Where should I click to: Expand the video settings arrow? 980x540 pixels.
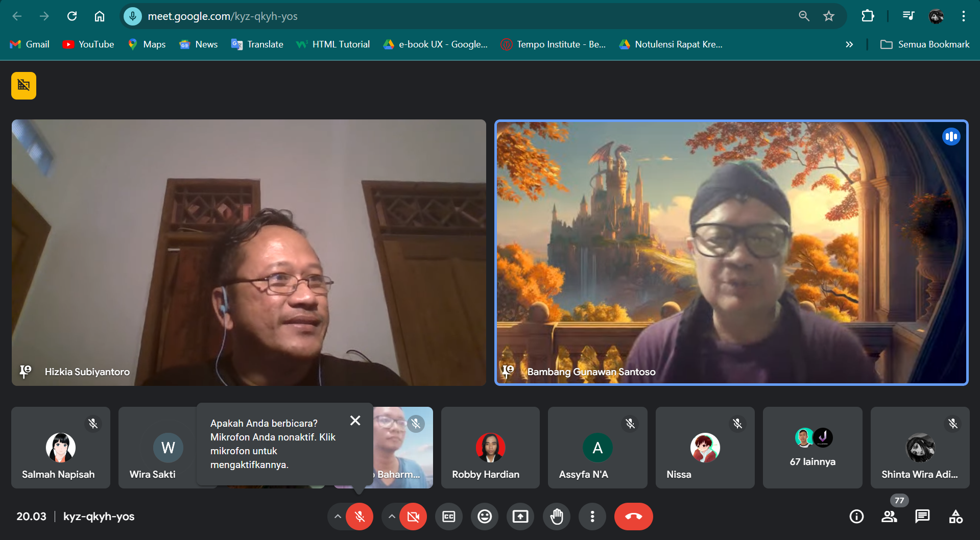point(391,517)
